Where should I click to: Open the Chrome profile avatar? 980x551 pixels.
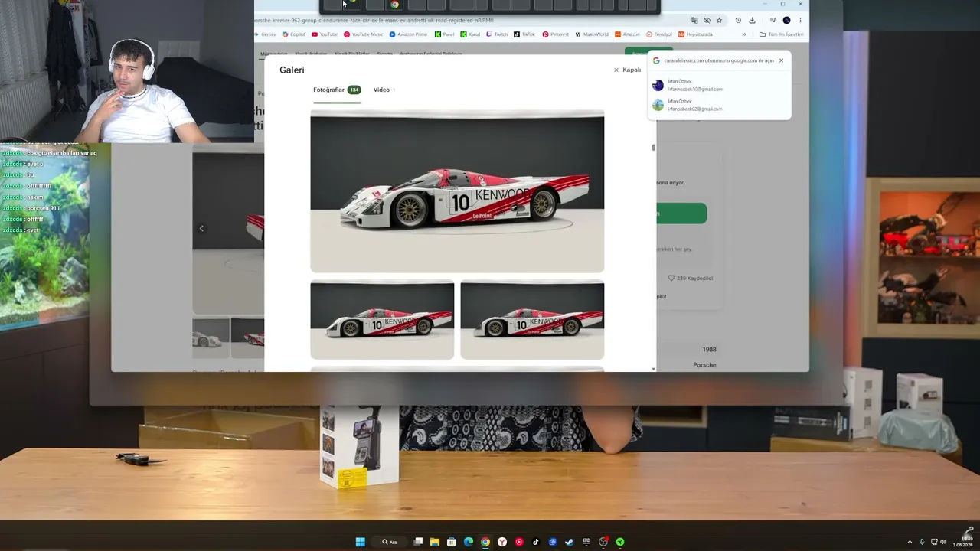[x=786, y=21]
